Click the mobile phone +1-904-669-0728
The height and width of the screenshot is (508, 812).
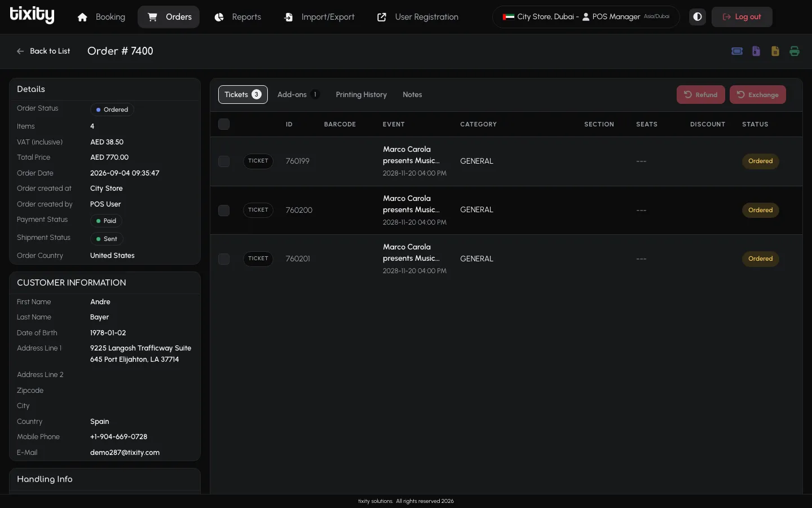coord(118,437)
